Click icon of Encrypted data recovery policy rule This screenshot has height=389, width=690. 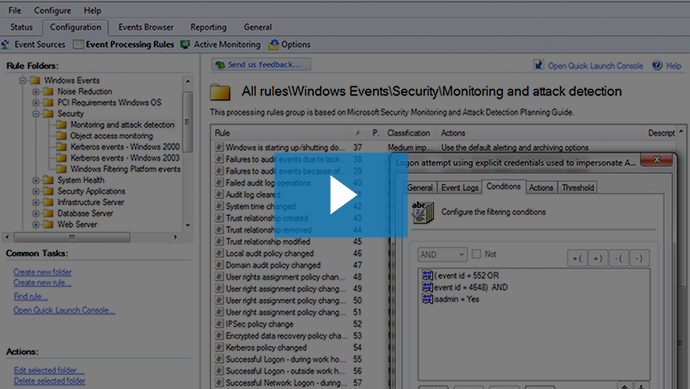pos(219,335)
